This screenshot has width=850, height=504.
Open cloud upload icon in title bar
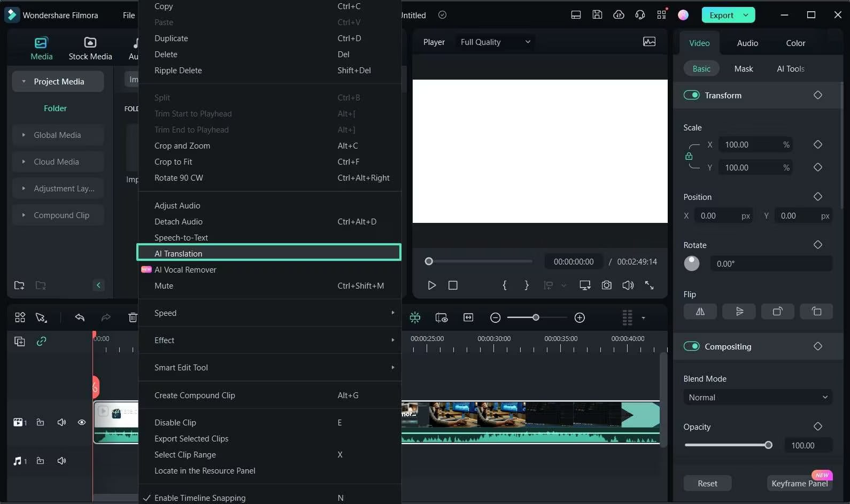(619, 15)
